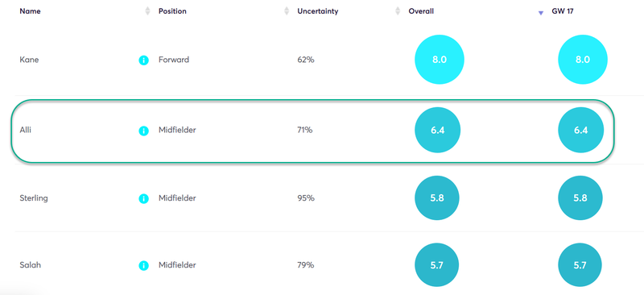Open info icon beside Kane

(x=143, y=60)
